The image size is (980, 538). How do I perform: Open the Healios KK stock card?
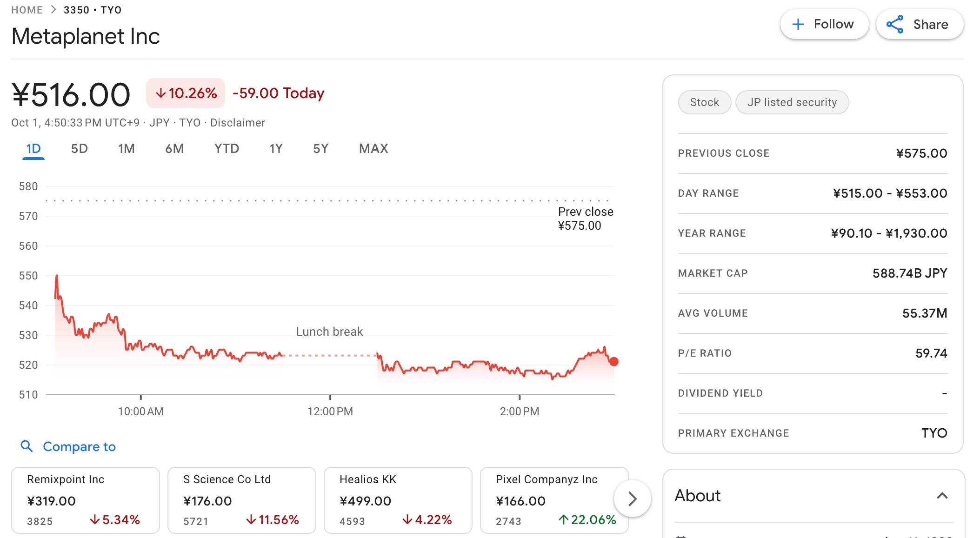(398, 500)
